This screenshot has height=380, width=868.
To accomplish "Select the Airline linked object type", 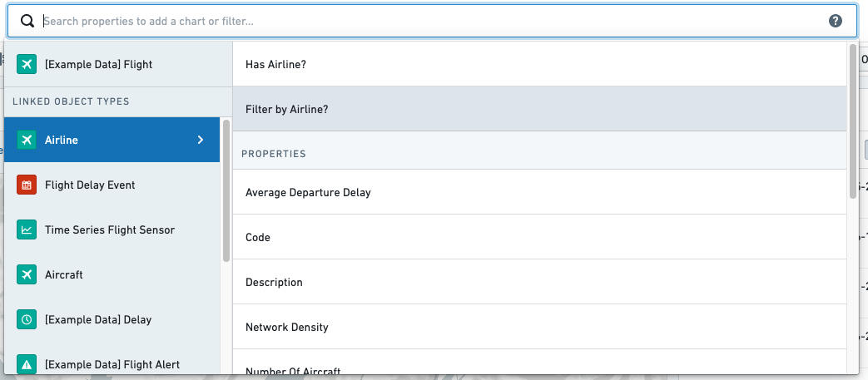I will click(112, 140).
